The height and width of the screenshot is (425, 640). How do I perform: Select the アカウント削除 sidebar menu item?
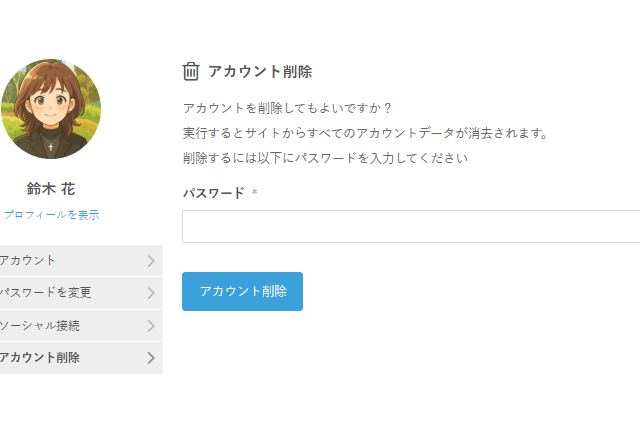pos(40,358)
